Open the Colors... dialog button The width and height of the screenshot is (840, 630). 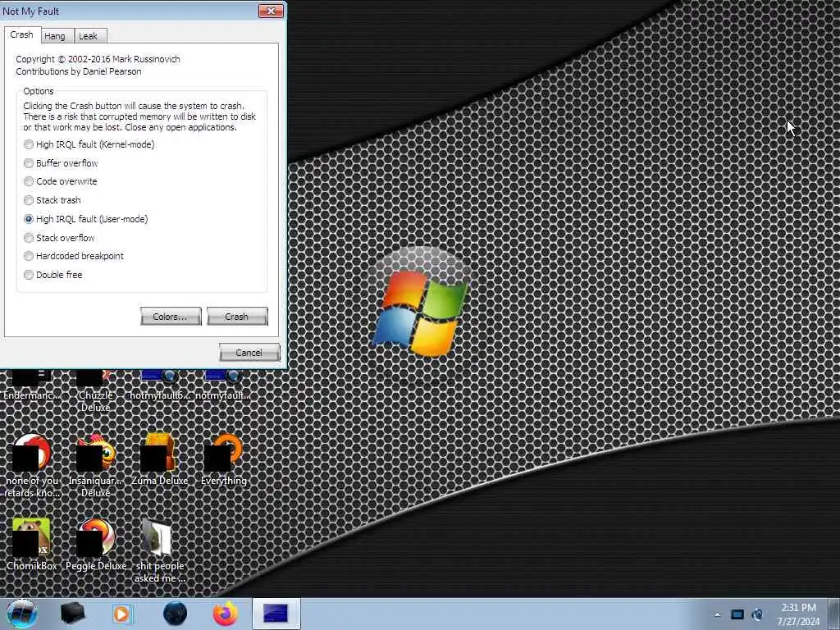171,316
